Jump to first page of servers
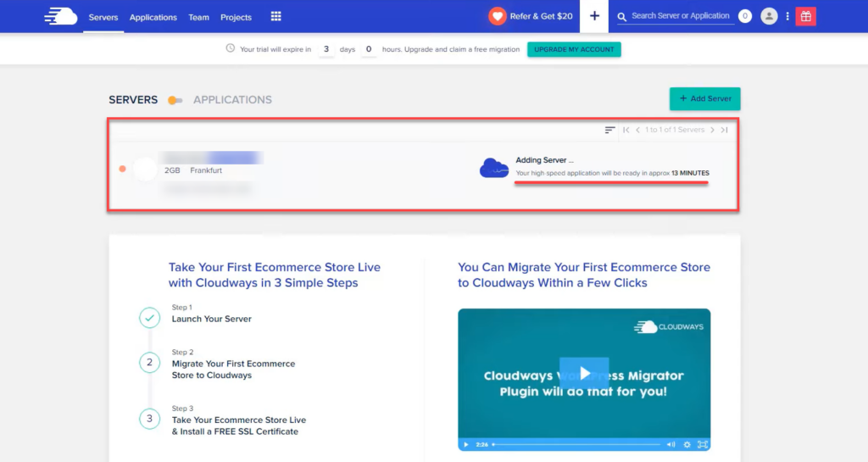Image resolution: width=868 pixels, height=462 pixels. click(x=626, y=130)
